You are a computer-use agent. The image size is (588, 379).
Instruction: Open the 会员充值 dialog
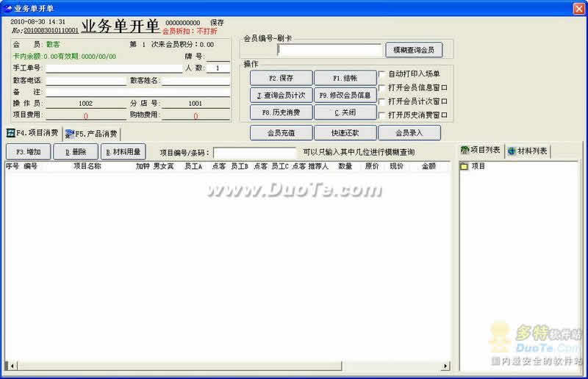(281, 133)
